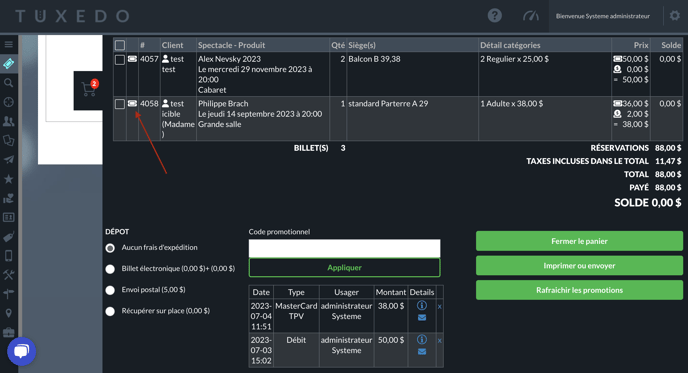Image resolution: width=688 pixels, height=373 pixels.
Task: Check the box for reservation 4057
Action: (120, 60)
